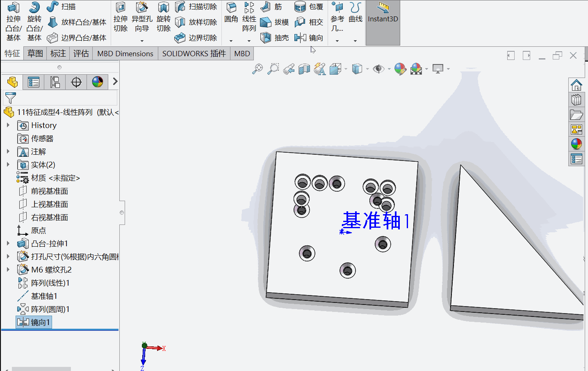Select the Fillet (圆角) tool
Screen dimensions: 588x371
tap(231, 13)
